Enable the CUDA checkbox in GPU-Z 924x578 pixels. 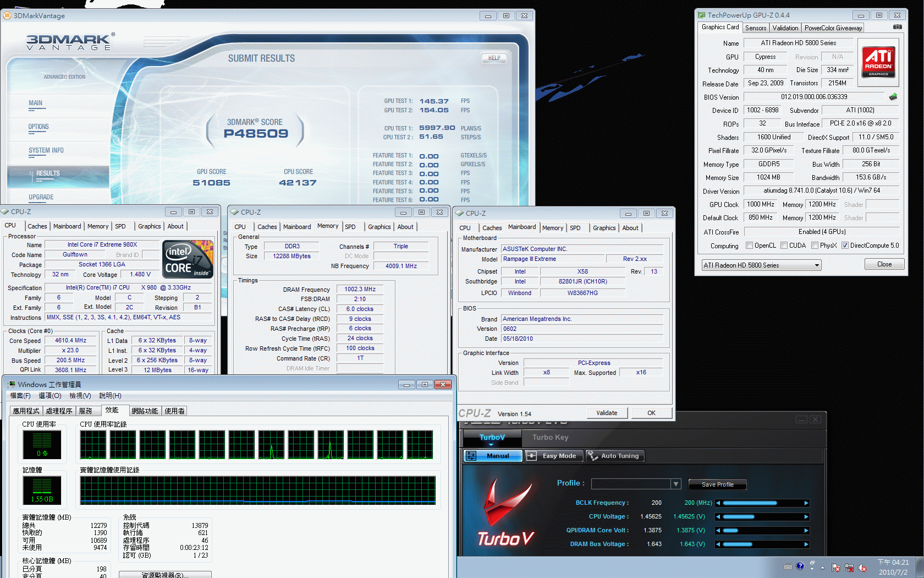coord(784,246)
